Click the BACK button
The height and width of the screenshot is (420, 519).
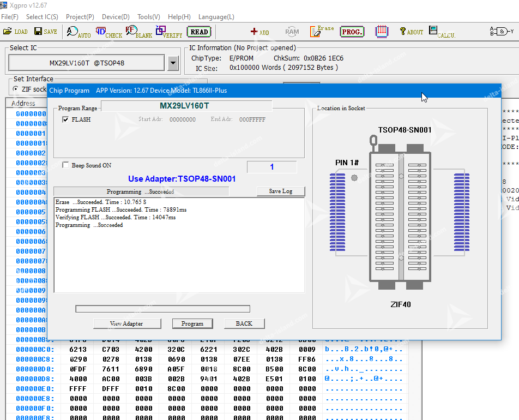(x=244, y=323)
